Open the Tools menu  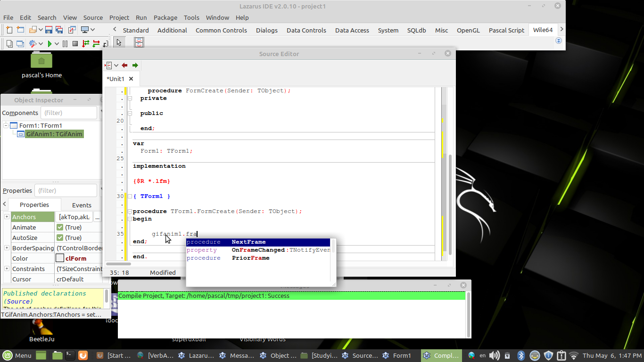(x=191, y=17)
